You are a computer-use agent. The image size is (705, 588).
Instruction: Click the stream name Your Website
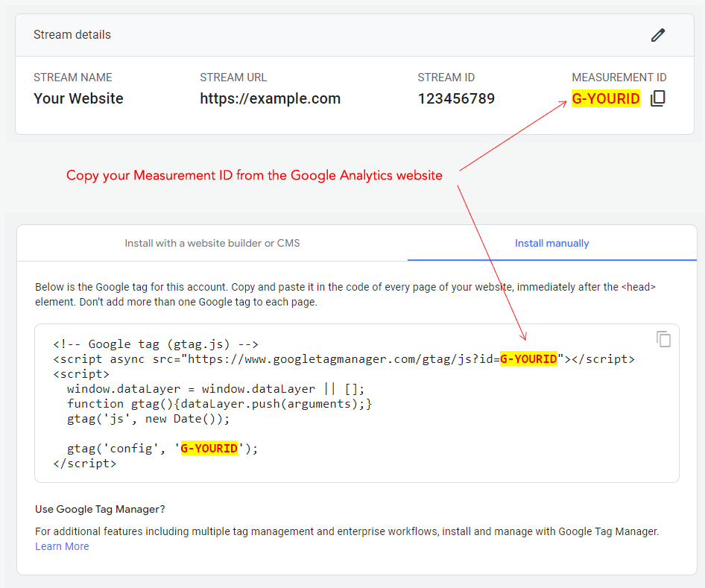(x=78, y=98)
